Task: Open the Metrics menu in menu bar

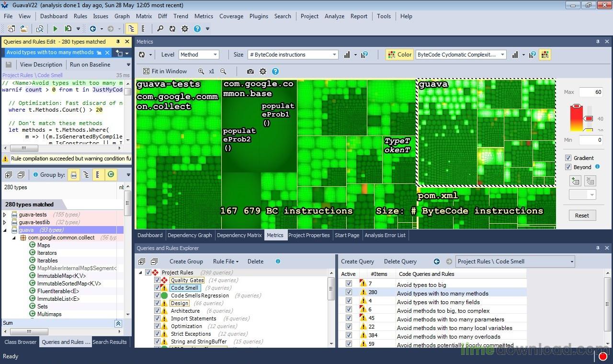Action: 204,16
